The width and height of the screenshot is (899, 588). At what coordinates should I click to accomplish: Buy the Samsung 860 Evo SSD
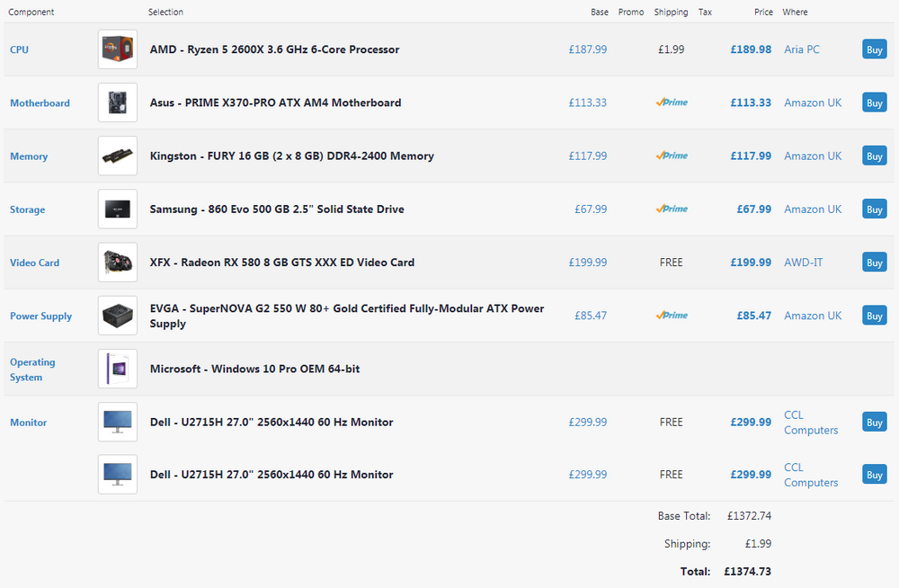pos(875,209)
